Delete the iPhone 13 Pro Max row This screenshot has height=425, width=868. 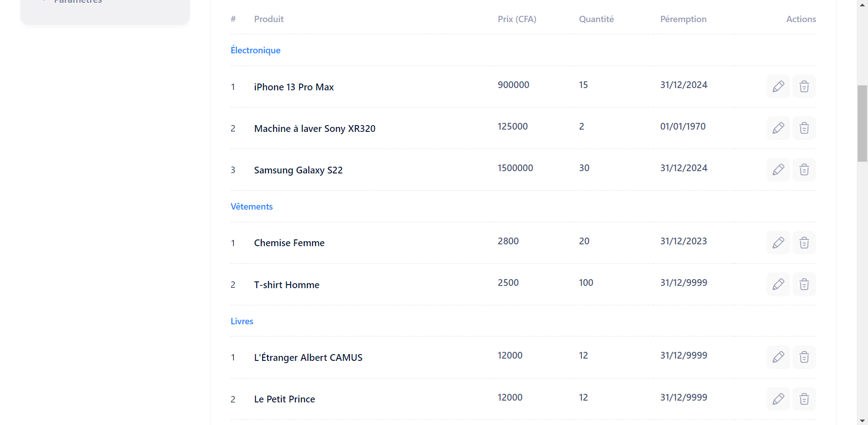pos(804,86)
